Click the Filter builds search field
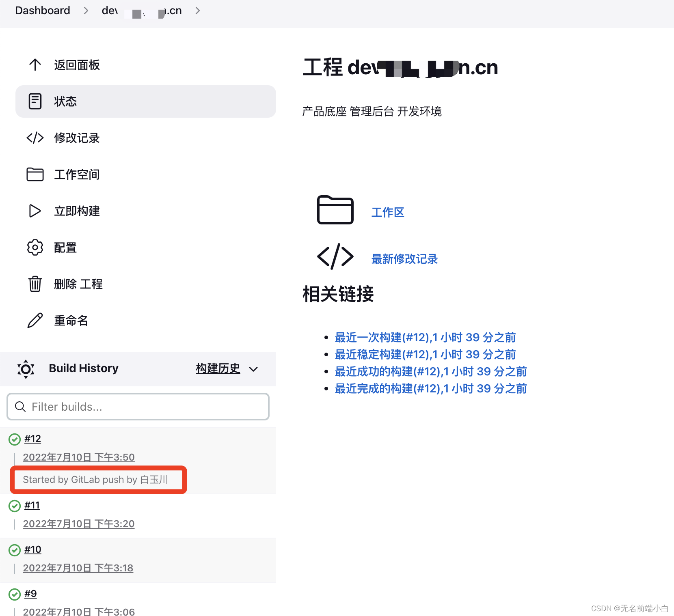This screenshot has height=616, width=674. [138, 407]
